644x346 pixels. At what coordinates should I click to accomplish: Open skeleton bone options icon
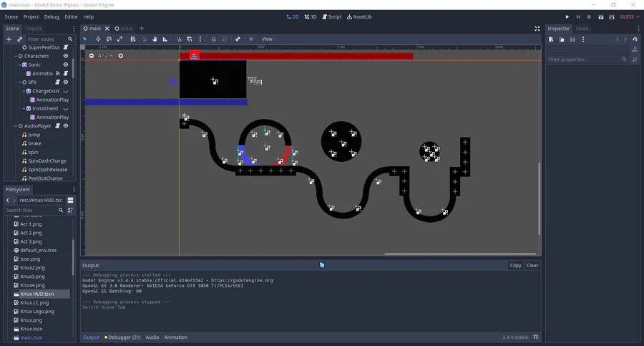[238, 39]
